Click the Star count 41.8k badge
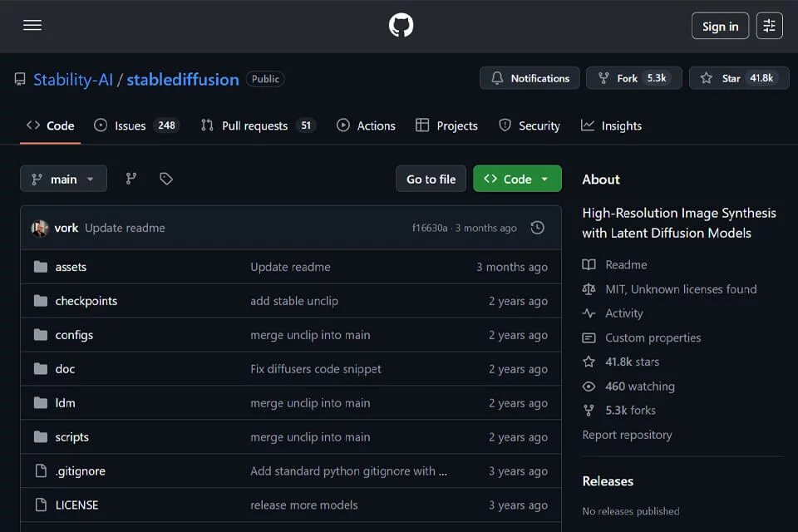 point(761,78)
